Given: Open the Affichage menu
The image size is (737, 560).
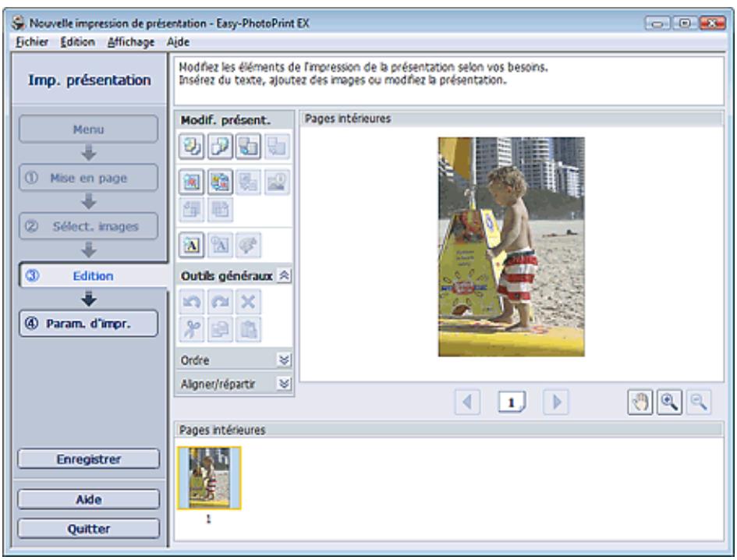Looking at the screenshot, I should point(131,42).
